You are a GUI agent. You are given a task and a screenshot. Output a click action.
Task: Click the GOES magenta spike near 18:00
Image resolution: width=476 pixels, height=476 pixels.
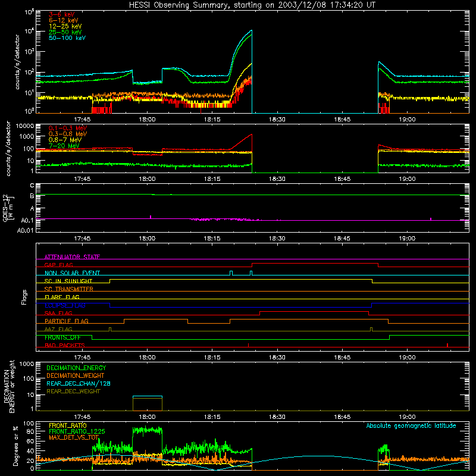click(x=151, y=217)
